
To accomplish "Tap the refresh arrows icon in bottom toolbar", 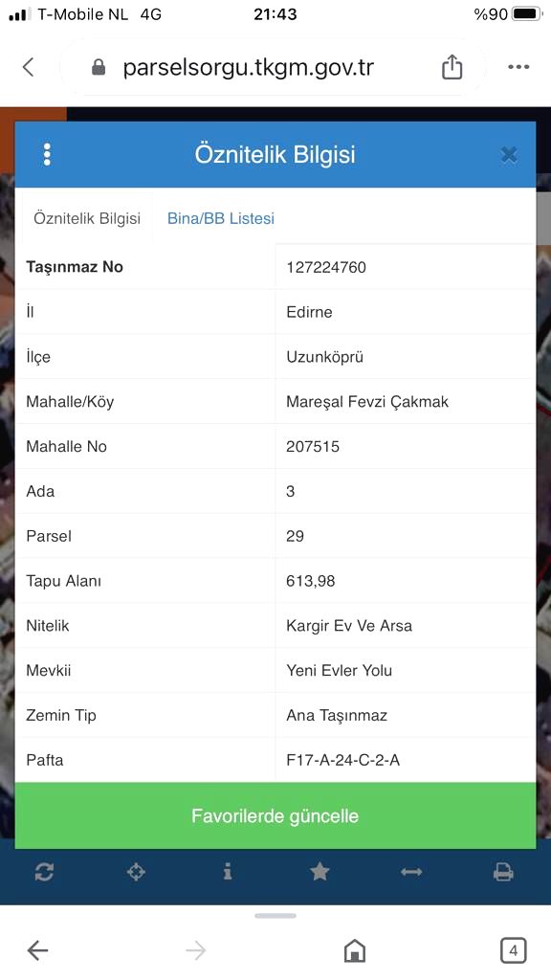I will (44, 871).
